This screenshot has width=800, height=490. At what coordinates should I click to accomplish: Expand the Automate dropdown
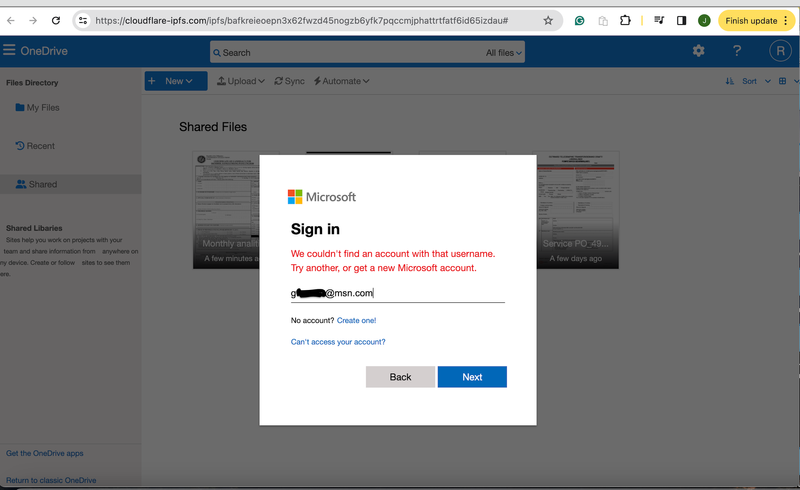point(341,81)
